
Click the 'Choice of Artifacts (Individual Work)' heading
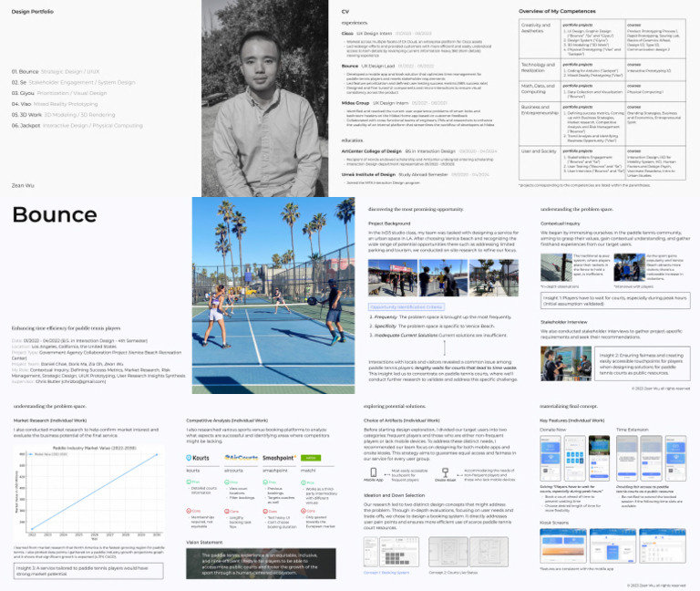[401, 420]
